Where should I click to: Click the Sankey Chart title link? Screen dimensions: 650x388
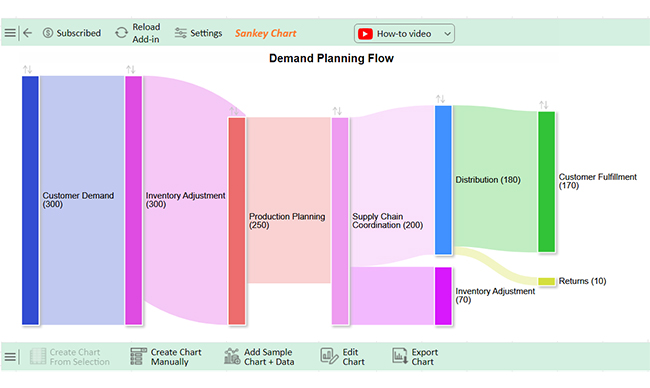point(266,33)
